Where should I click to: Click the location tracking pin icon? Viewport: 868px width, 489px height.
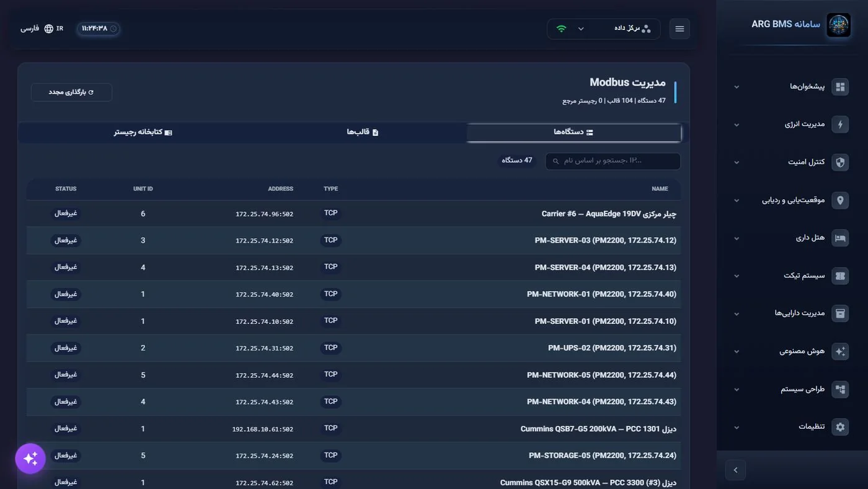coord(840,200)
